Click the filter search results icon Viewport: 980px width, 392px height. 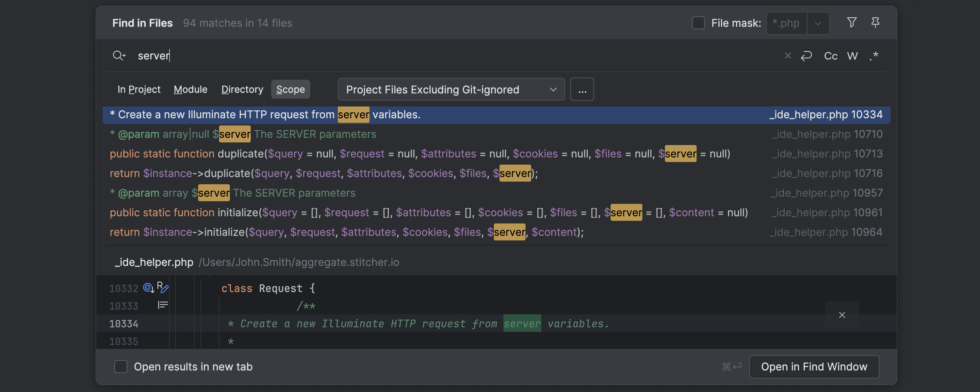pyautogui.click(x=852, y=23)
